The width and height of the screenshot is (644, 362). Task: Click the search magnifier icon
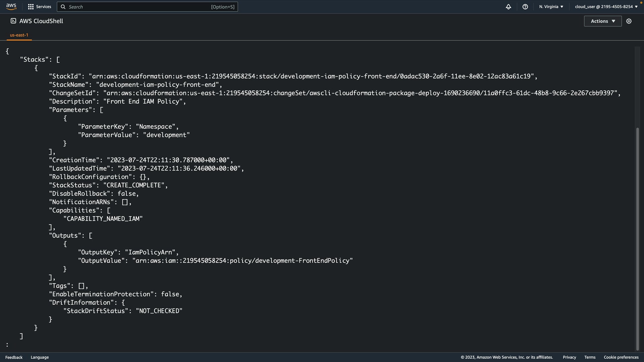click(63, 7)
